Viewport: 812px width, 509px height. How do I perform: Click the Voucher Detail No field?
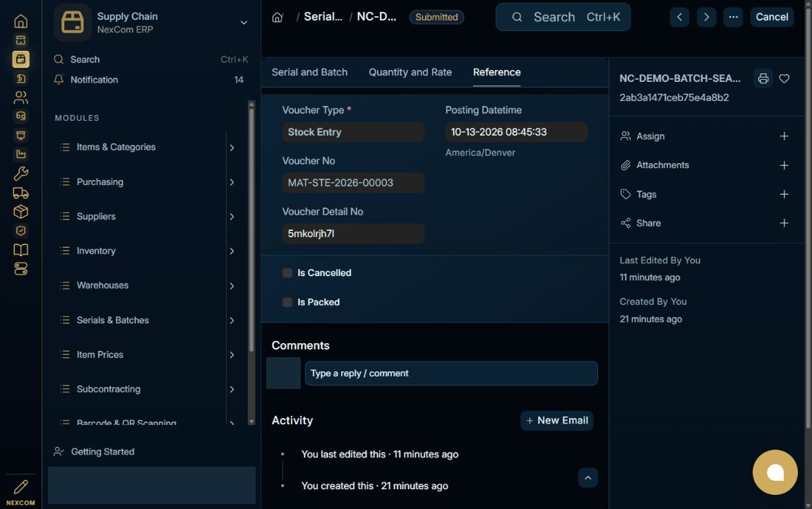point(353,234)
